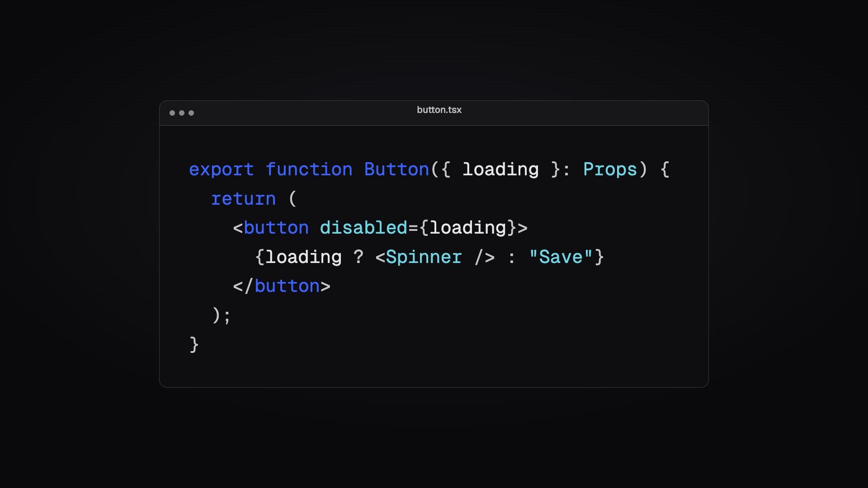Click the function keyword

pos(309,169)
